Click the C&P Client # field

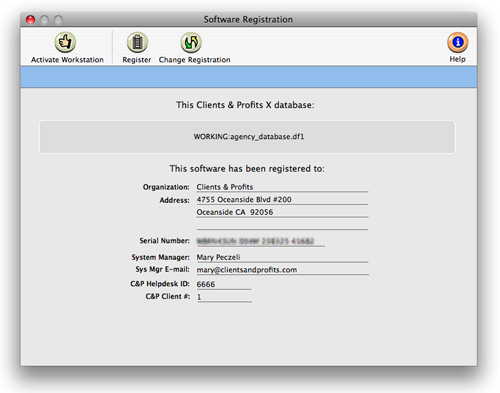pyautogui.click(x=224, y=297)
